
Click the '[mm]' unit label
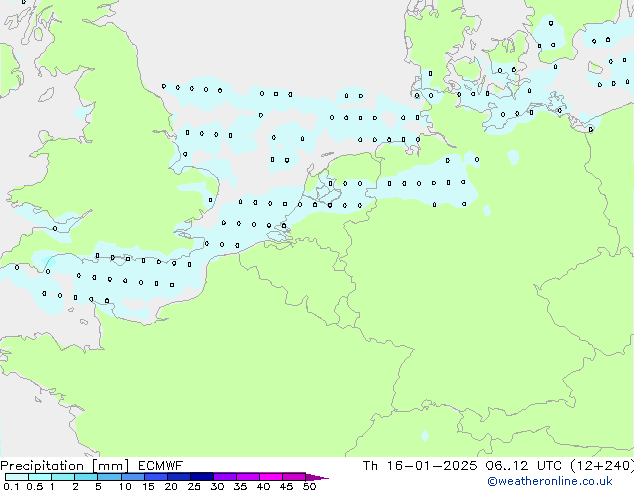point(111,466)
